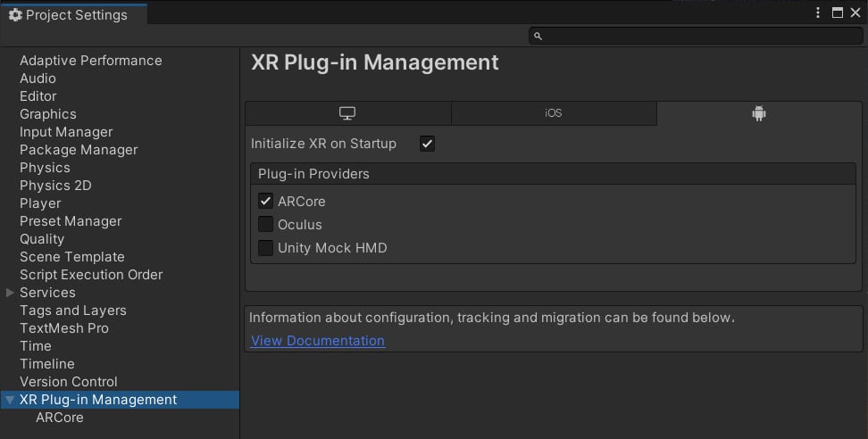Click the settings search field
The height and width of the screenshot is (439, 868).
coord(696,36)
